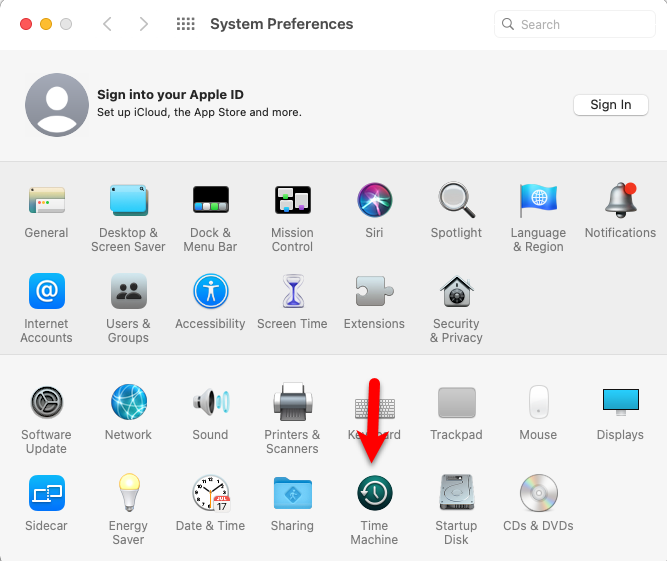Open Mission Control settings
667x561 pixels.
292,201
